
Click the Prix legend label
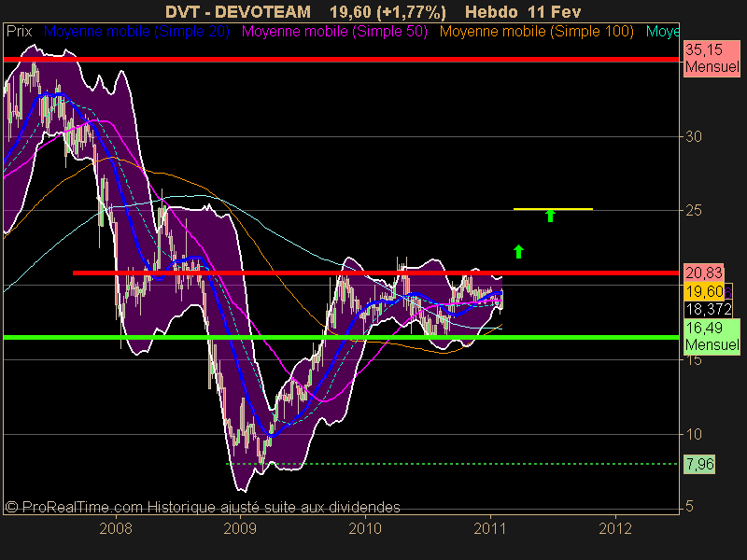(19, 32)
